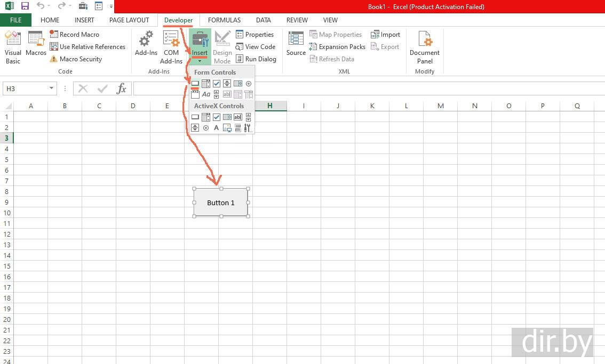Expand the Name Box dropdown
The image size is (605, 364).
tap(51, 88)
